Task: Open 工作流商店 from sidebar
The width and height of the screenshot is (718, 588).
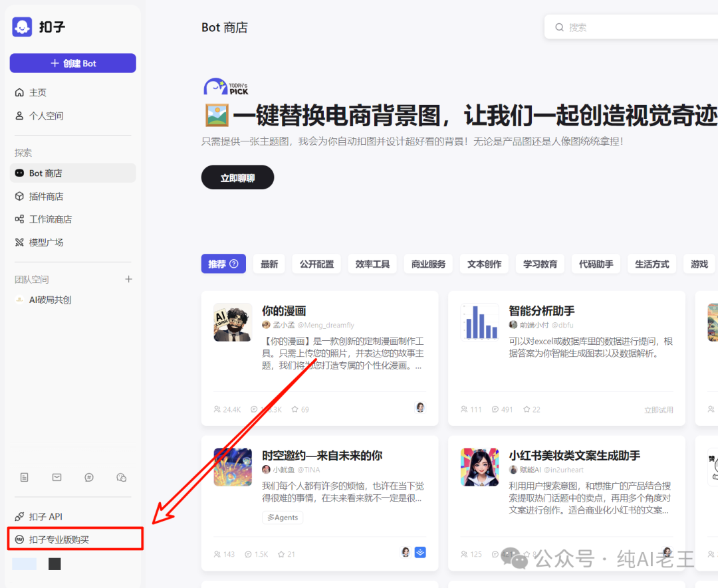Action: click(73, 219)
